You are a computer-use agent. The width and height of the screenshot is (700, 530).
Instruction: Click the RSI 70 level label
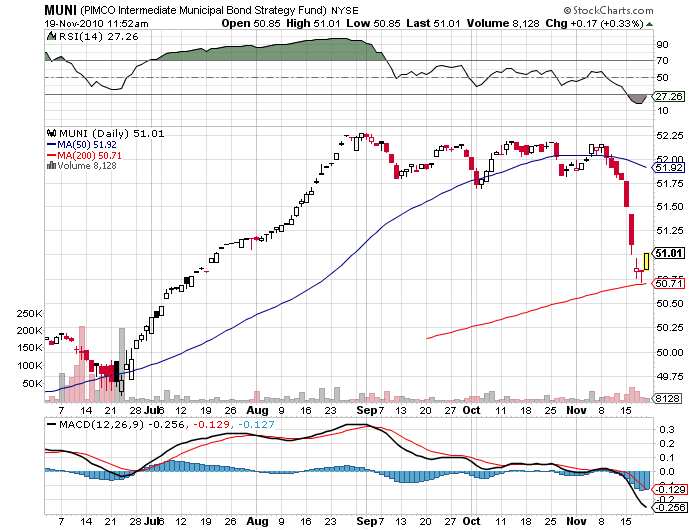662,60
